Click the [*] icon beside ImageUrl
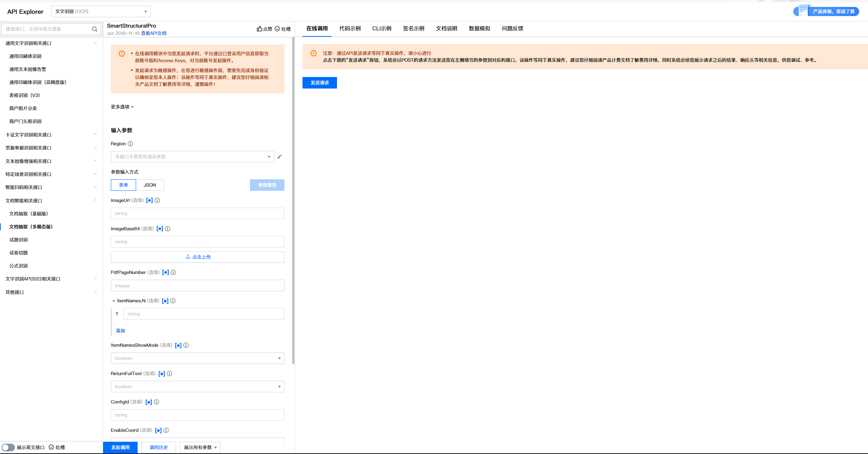The image size is (868, 454). tap(150, 200)
